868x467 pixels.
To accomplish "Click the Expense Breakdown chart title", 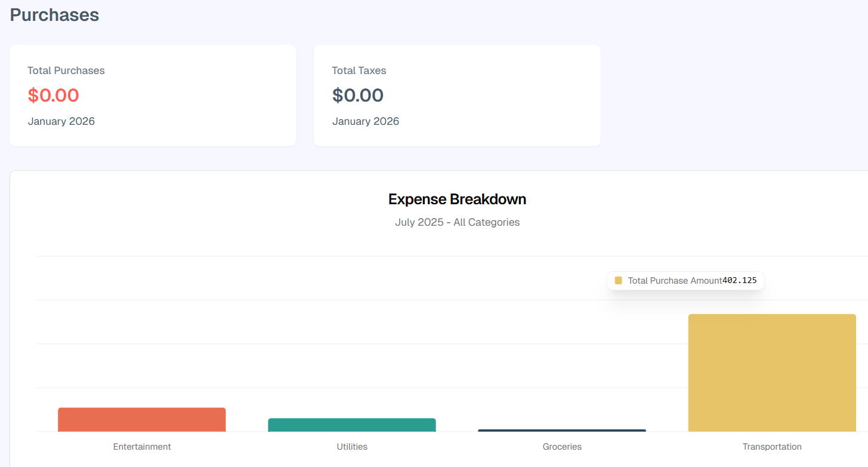I will [457, 199].
